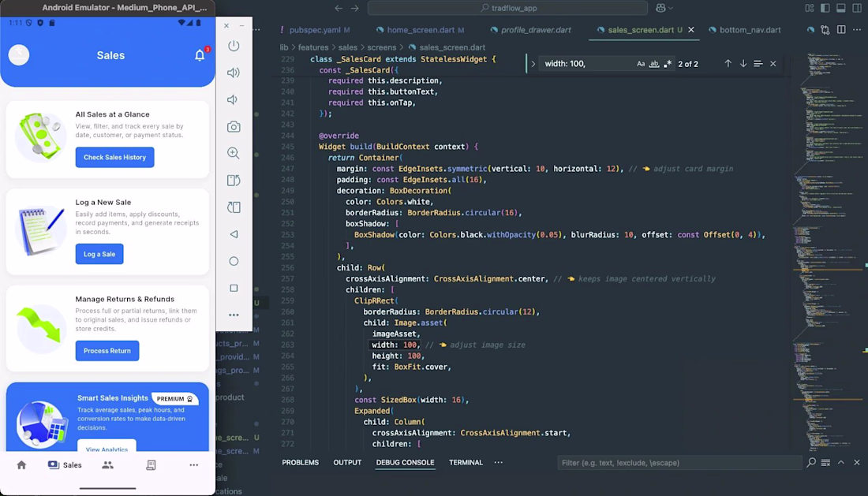868x496 pixels.
Task: Split the editor to the right
Action: [841, 30]
